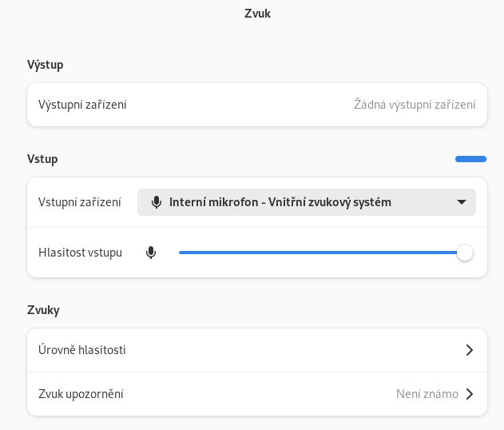Screen dimensions: 504x430
Task: Click the Výstup section heading
Action: pyautogui.click(x=46, y=65)
